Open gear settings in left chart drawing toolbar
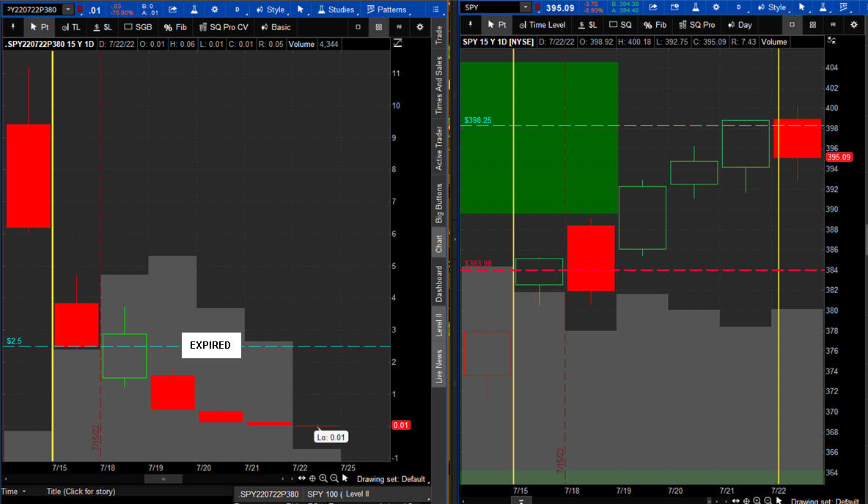This screenshot has height=504, width=868. (419, 26)
